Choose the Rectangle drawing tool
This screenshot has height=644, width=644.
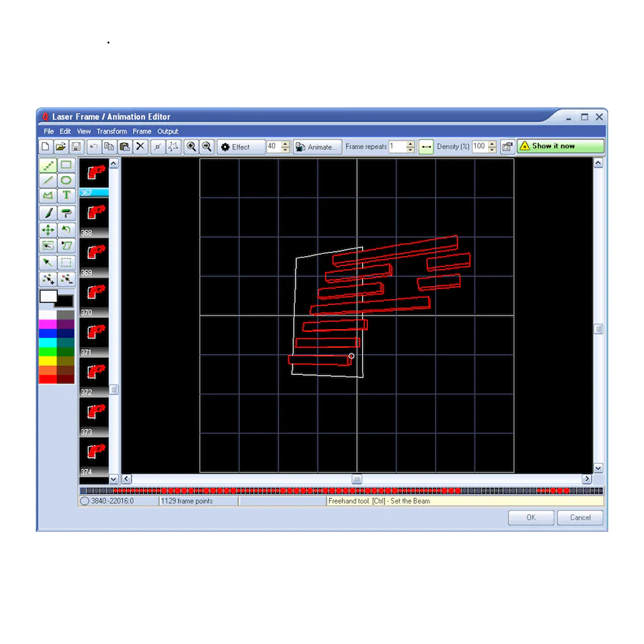(x=67, y=165)
